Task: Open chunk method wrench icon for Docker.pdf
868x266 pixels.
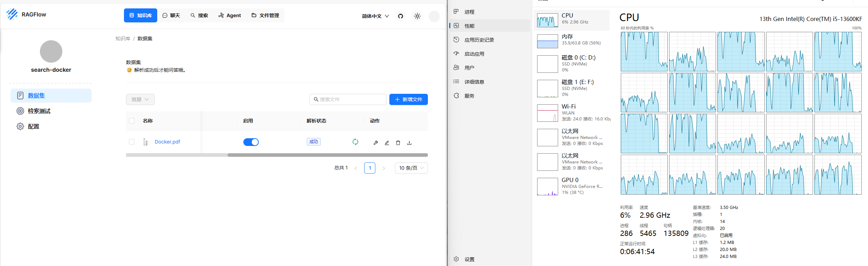Action: pos(376,143)
